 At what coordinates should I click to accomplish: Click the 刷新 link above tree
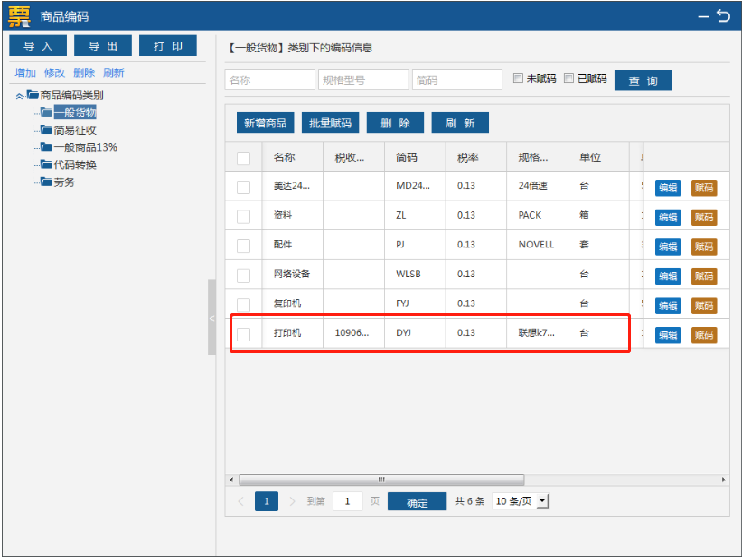click(114, 73)
